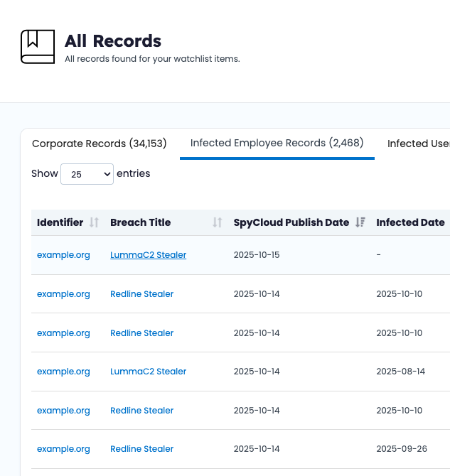
Task: Sort by Breach Title column arrows
Action: (x=218, y=222)
